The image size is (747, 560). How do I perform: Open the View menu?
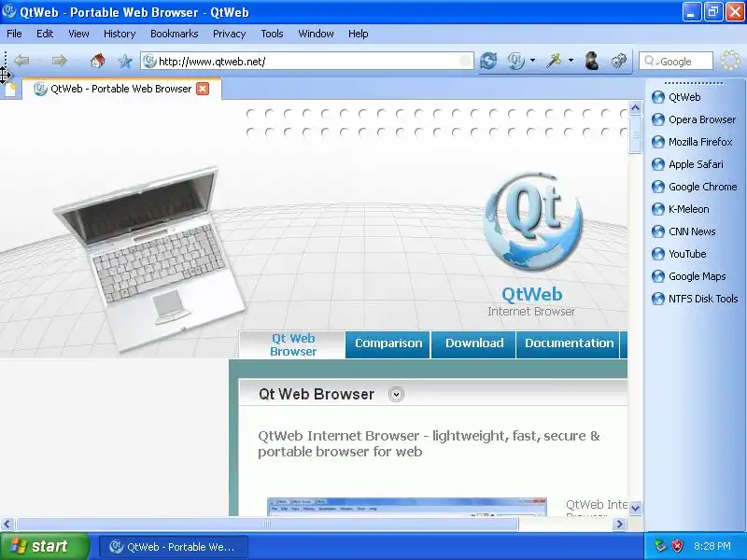78,34
